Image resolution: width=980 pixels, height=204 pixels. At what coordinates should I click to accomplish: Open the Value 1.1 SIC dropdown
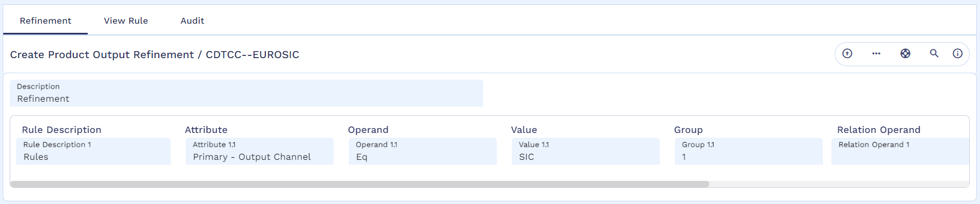point(586,151)
